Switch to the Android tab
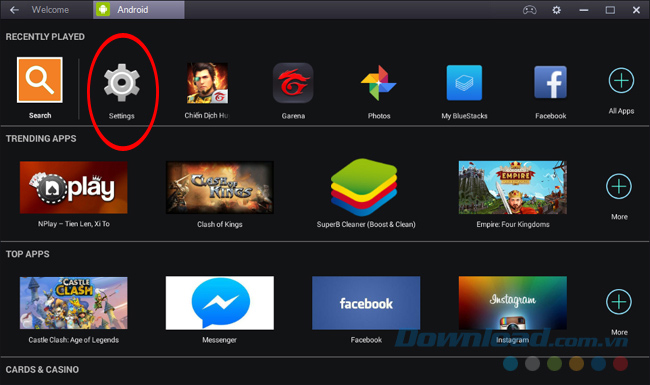The height and width of the screenshot is (385, 650). [x=139, y=10]
